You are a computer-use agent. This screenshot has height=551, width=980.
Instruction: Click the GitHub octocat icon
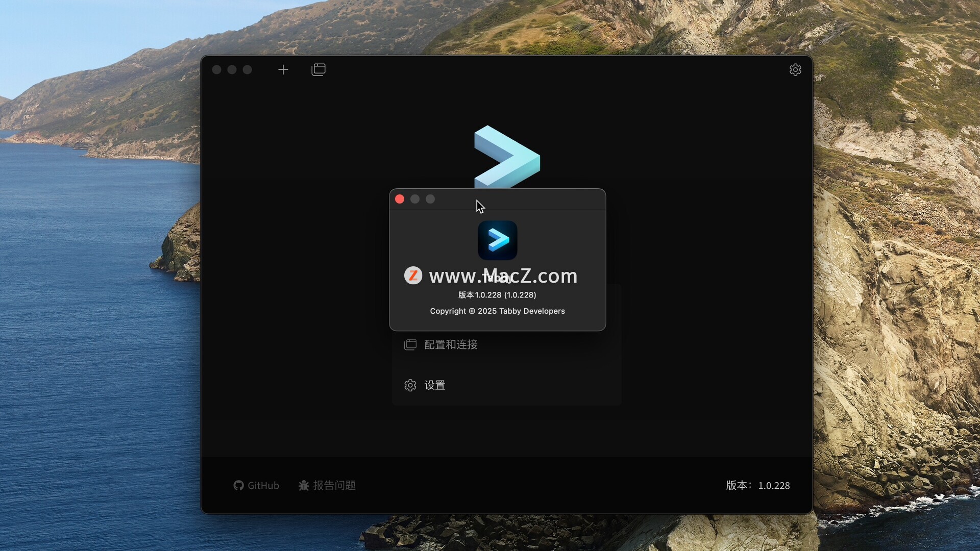pyautogui.click(x=238, y=485)
